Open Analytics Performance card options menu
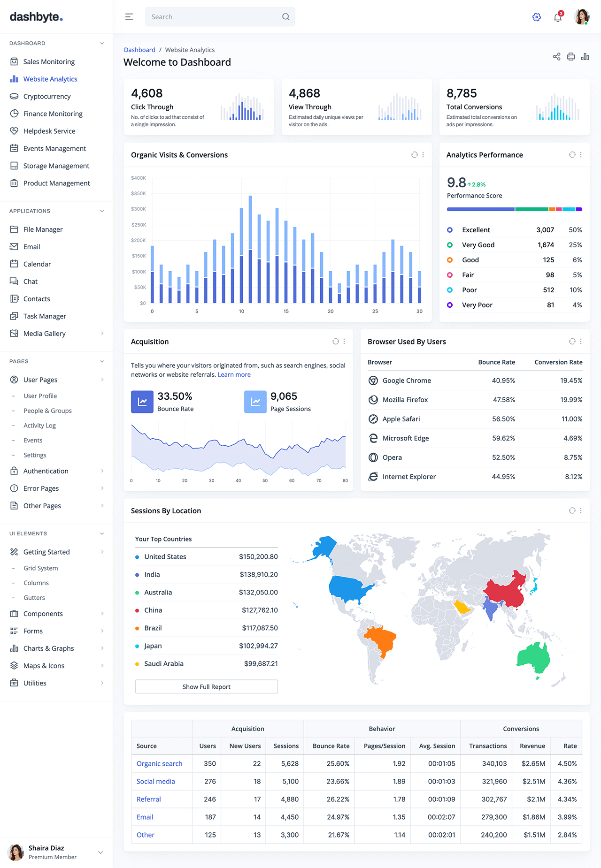Viewport: 601px width, 868px height. tap(581, 155)
